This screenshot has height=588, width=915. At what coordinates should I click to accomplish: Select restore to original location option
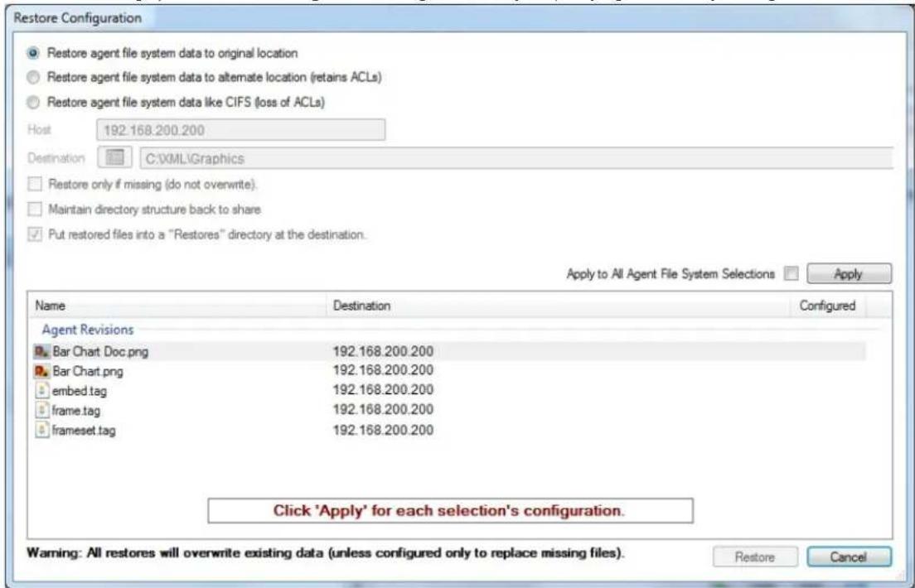(34, 53)
